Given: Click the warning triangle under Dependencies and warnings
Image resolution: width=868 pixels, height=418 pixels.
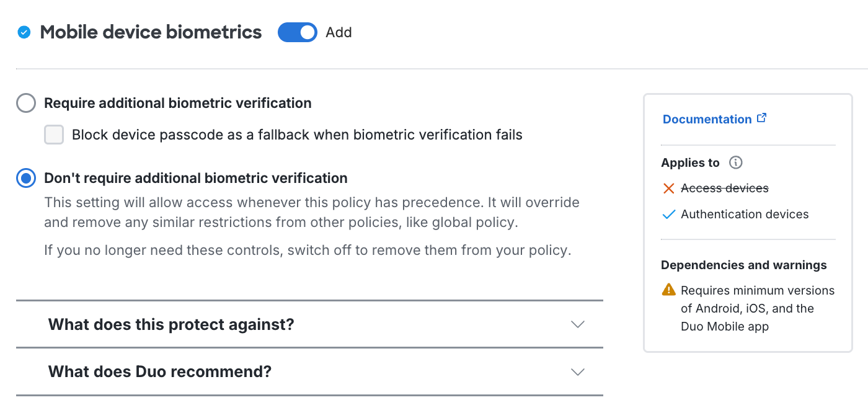Looking at the screenshot, I should tap(668, 290).
